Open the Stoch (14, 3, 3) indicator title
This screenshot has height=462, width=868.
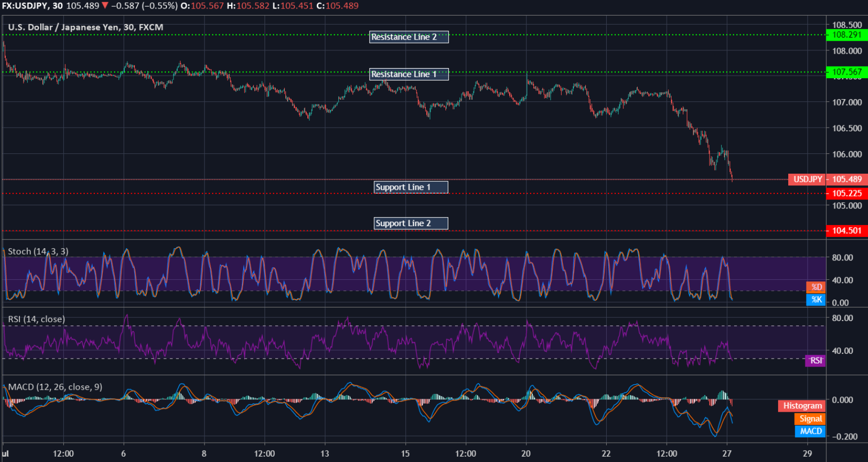38,251
